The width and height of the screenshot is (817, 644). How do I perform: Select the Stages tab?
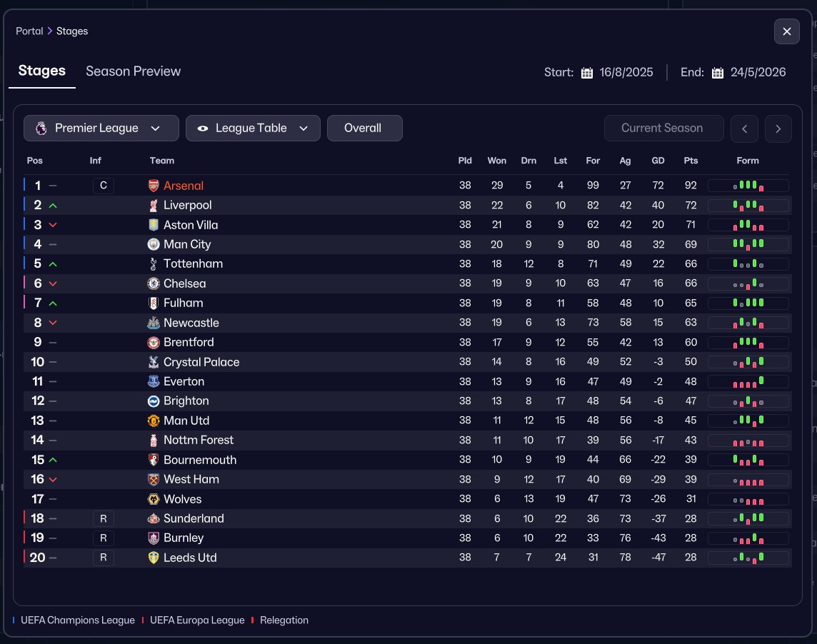coord(41,71)
